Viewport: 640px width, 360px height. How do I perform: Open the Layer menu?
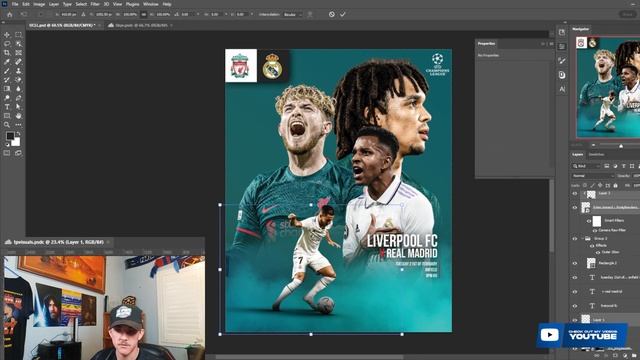[54, 4]
